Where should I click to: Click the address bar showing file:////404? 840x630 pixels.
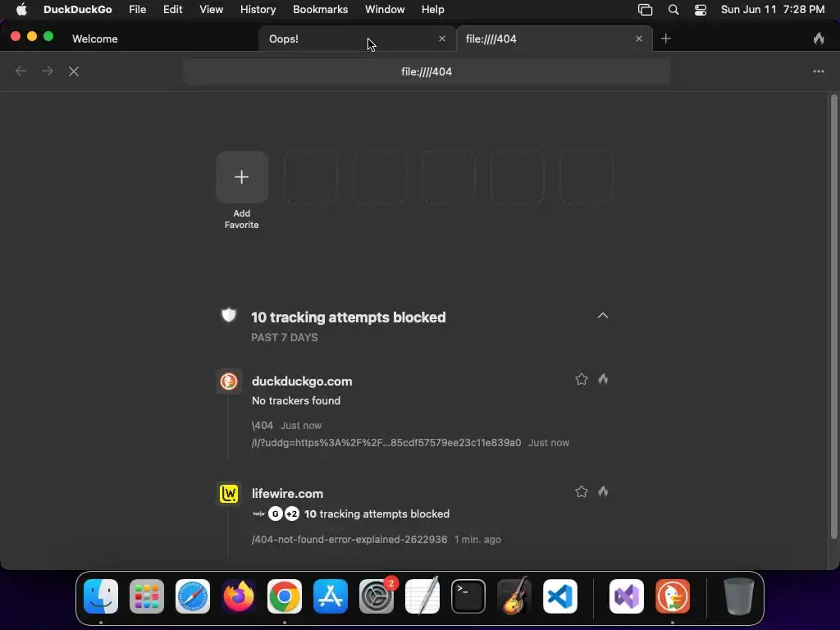pos(427,72)
